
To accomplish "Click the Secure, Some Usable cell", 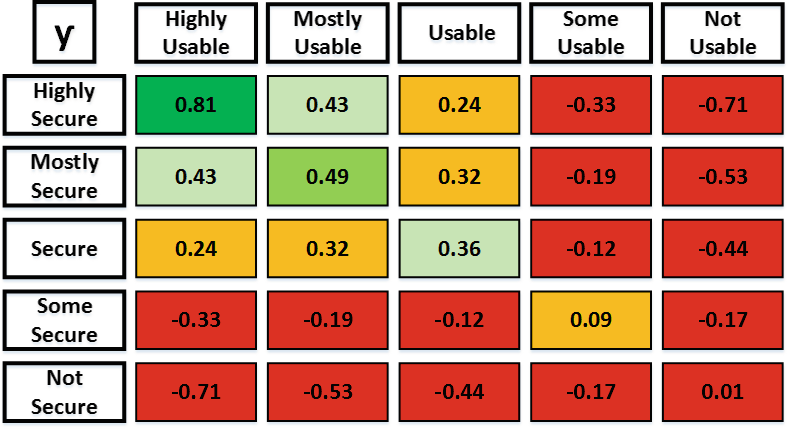I will click(591, 249).
